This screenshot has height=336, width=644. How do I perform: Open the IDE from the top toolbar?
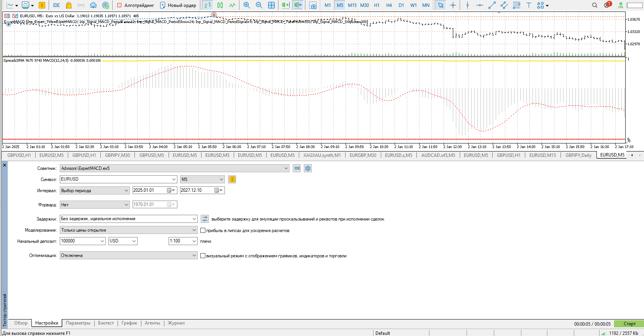[56, 5]
